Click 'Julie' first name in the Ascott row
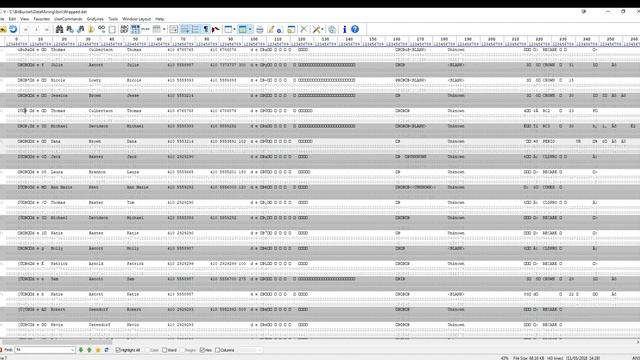The height and width of the screenshot is (360, 640). tap(57, 65)
